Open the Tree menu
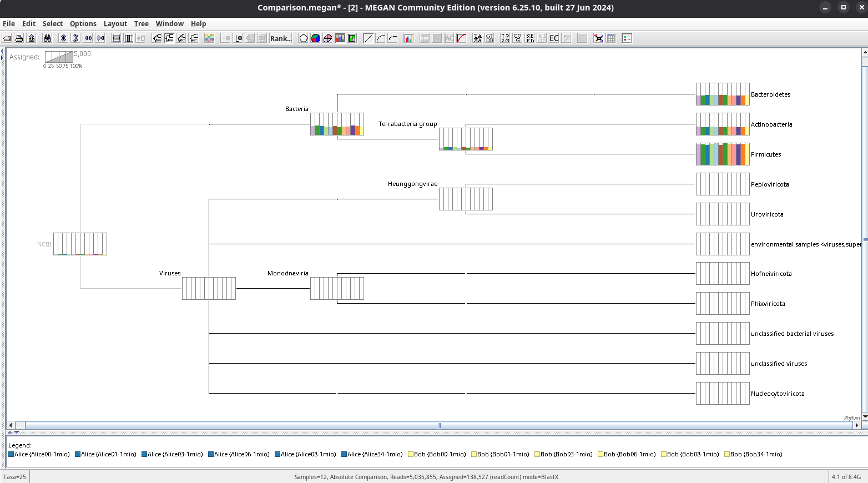The width and height of the screenshot is (868, 483). pos(141,23)
